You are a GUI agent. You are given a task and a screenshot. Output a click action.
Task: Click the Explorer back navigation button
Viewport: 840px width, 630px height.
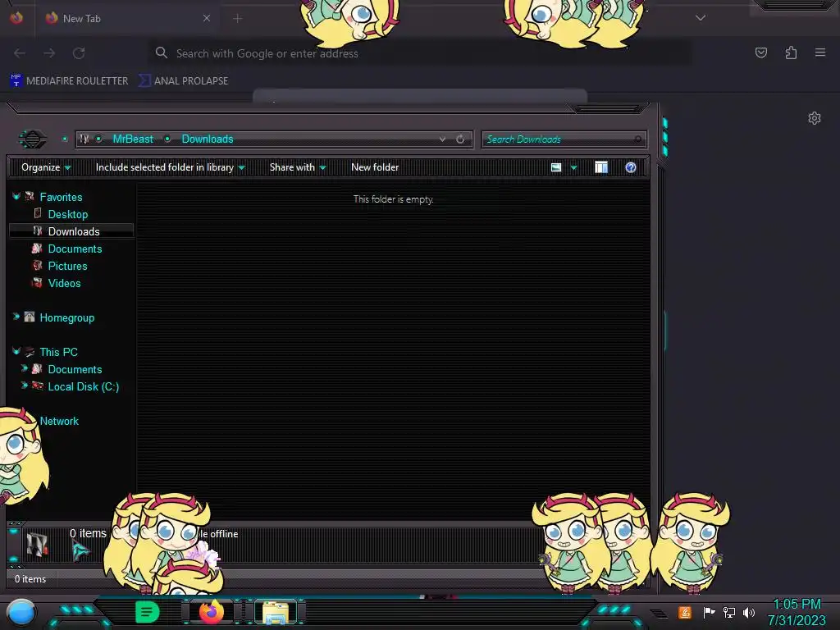(33, 139)
